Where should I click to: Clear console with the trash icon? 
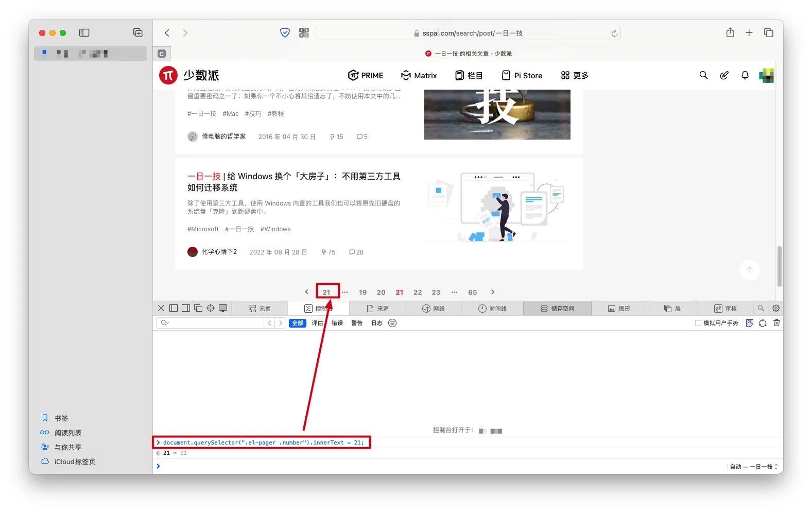pyautogui.click(x=776, y=323)
